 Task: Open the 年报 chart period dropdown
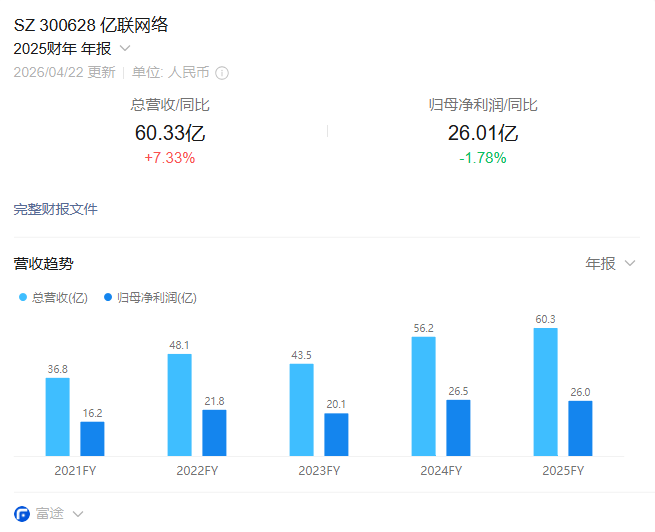tap(610, 263)
